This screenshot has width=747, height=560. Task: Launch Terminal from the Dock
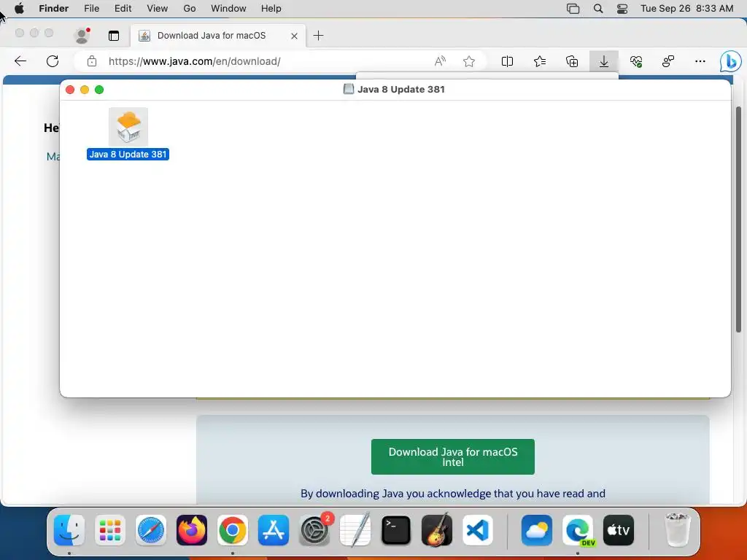(x=396, y=530)
